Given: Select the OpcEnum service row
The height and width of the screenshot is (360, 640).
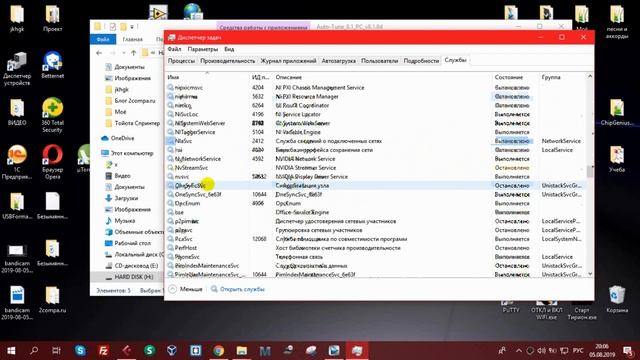Looking at the screenshot, I should pos(376,203).
